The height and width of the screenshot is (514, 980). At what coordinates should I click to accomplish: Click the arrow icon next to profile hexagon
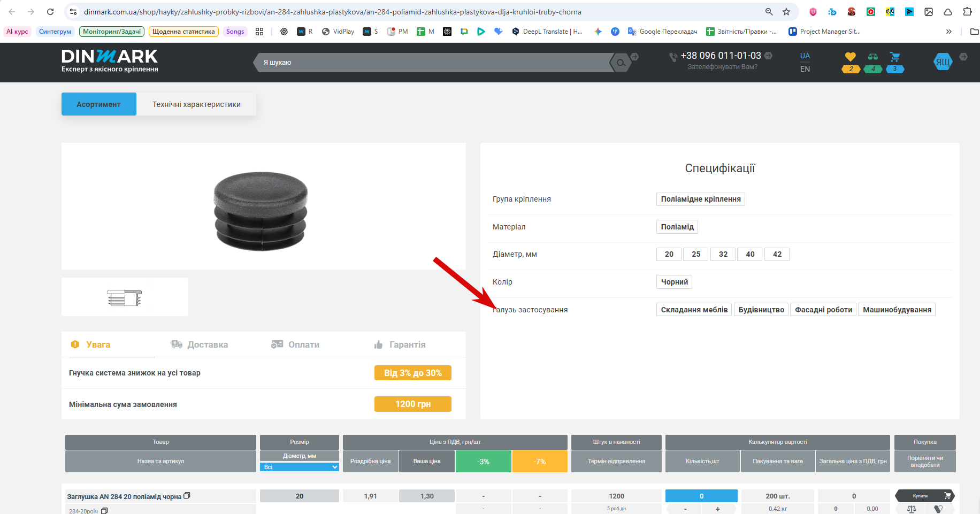point(963,57)
